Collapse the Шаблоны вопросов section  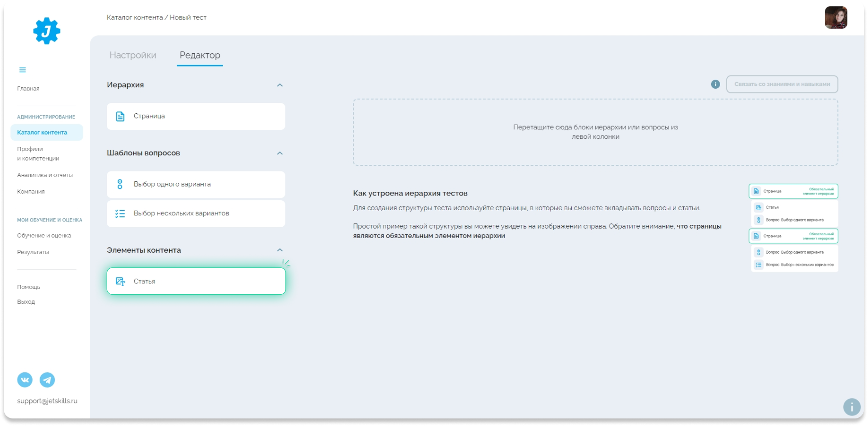click(x=280, y=153)
